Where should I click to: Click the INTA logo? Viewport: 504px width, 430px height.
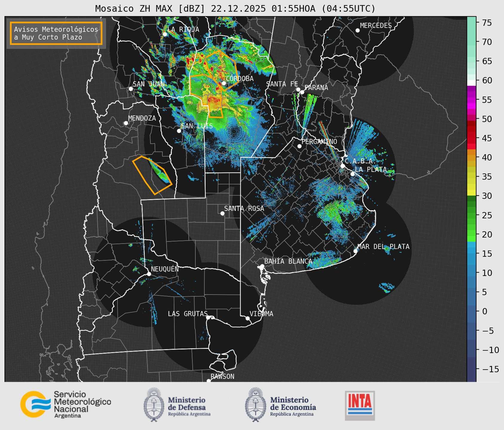(360, 405)
